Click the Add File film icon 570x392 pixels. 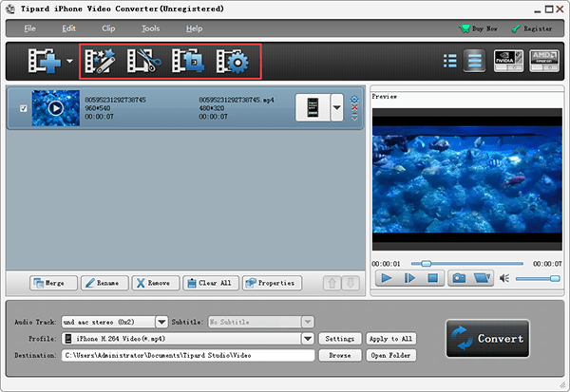click(44, 63)
